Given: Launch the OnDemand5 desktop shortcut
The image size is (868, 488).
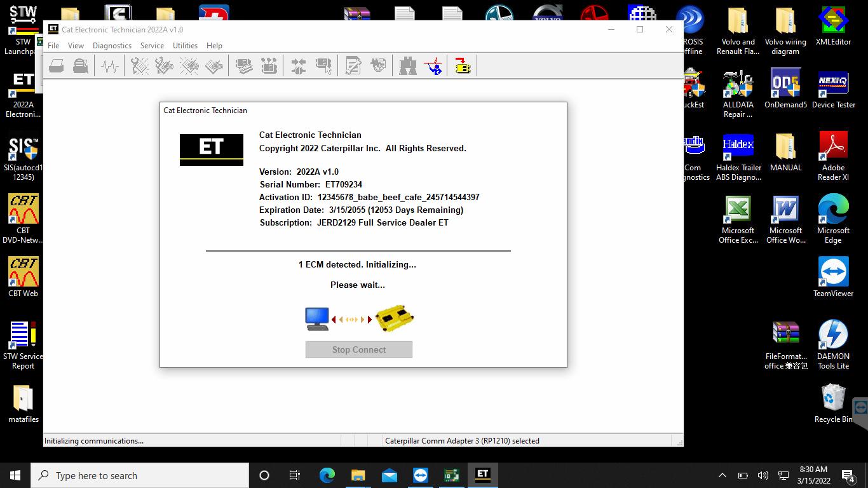Looking at the screenshot, I should click(x=785, y=90).
